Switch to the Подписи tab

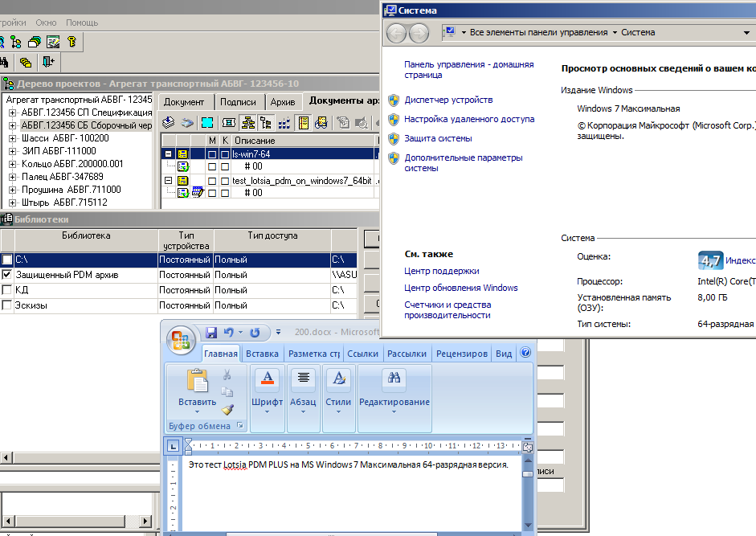point(238,102)
